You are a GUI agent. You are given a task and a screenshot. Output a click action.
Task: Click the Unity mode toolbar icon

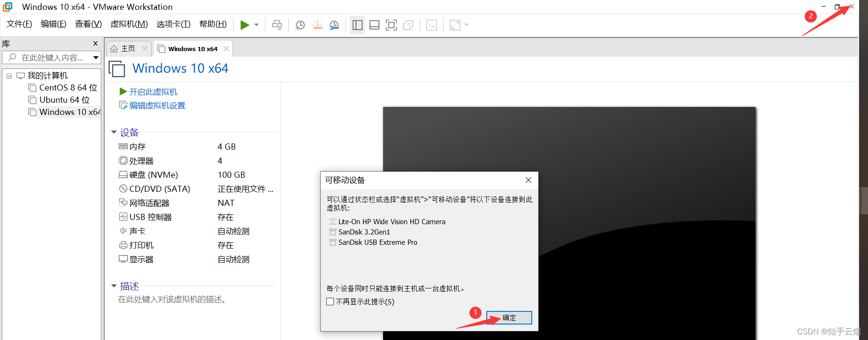[x=408, y=25]
